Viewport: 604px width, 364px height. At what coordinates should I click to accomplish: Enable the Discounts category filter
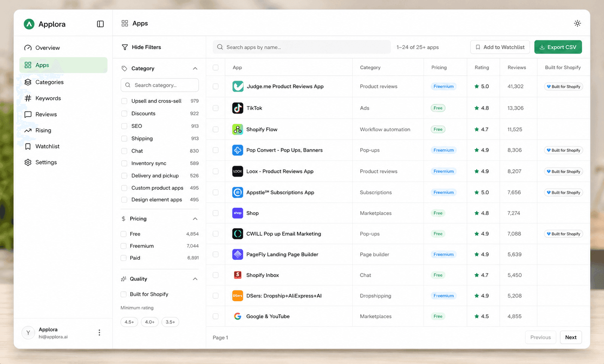coord(124,114)
